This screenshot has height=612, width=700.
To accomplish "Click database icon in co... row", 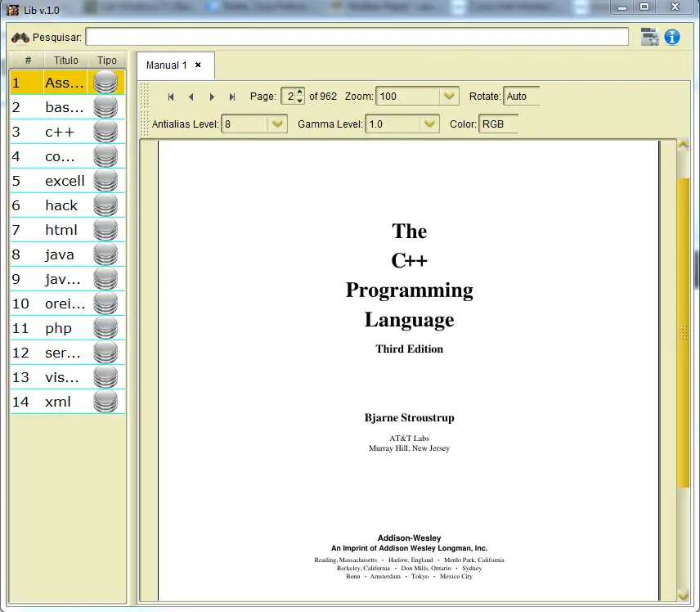I will 105,156.
